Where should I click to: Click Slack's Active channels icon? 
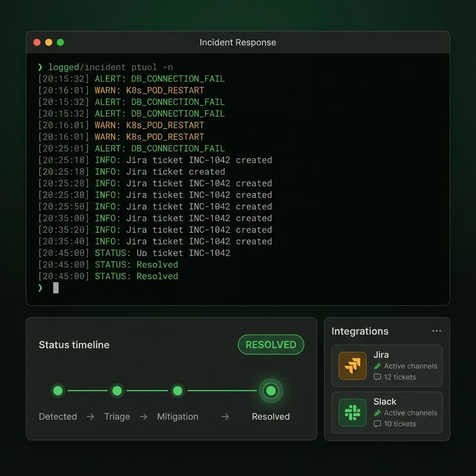click(x=377, y=413)
